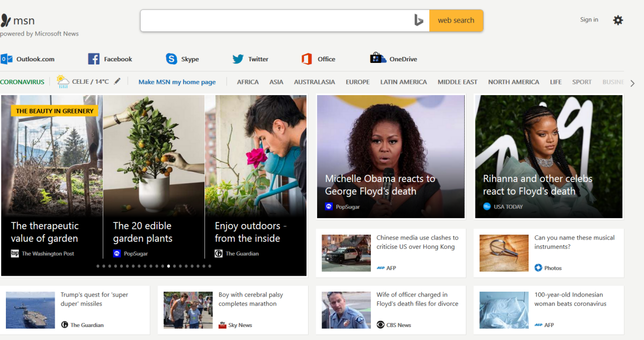
Task: Click the weather icon for Celje
Action: click(x=63, y=82)
